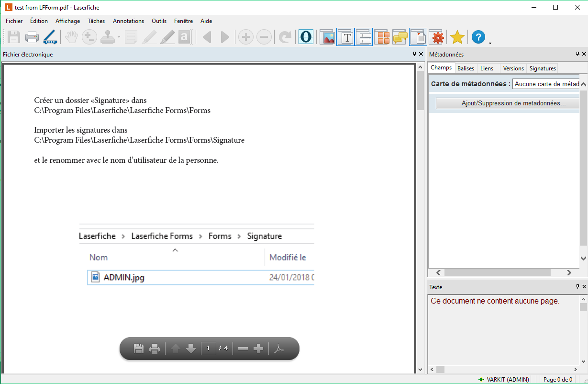Open the Annotations menu
Image resolution: width=588 pixels, height=384 pixels.
pos(128,21)
